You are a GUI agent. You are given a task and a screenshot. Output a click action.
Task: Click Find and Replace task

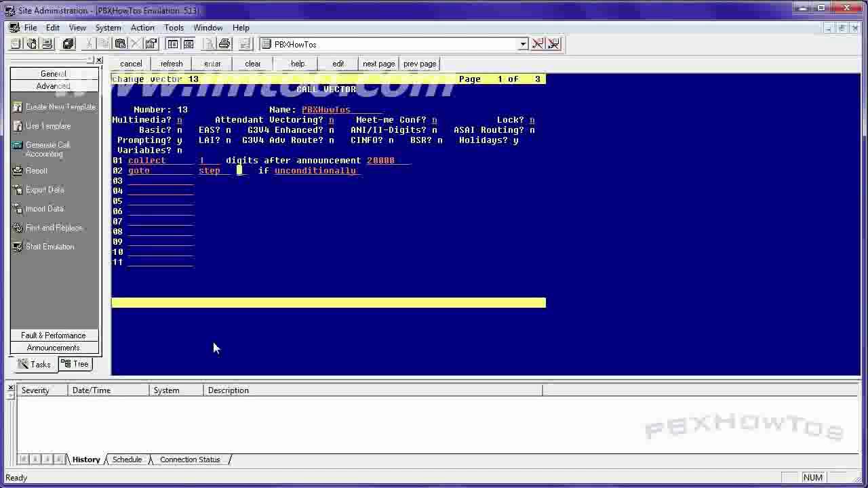click(x=47, y=228)
